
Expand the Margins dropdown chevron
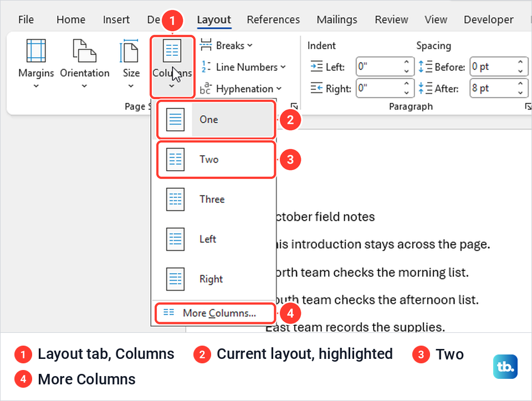(36, 86)
